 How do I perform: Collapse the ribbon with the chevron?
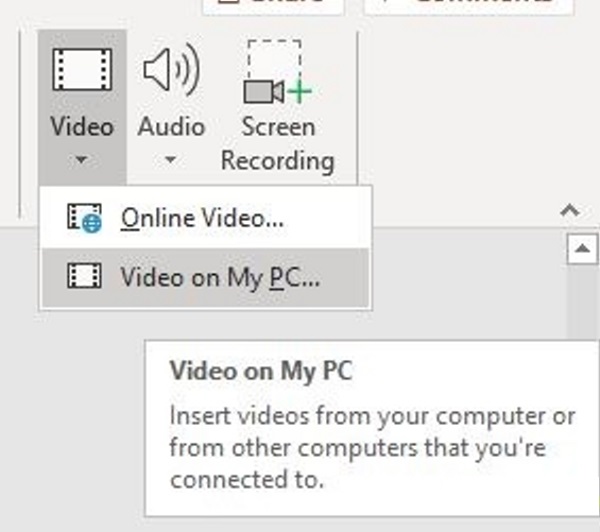click(570, 211)
